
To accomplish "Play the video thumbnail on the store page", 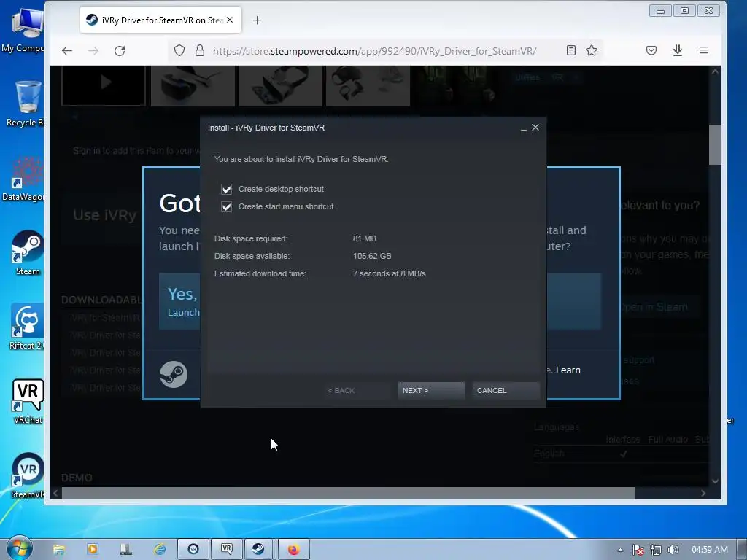I will [104, 85].
